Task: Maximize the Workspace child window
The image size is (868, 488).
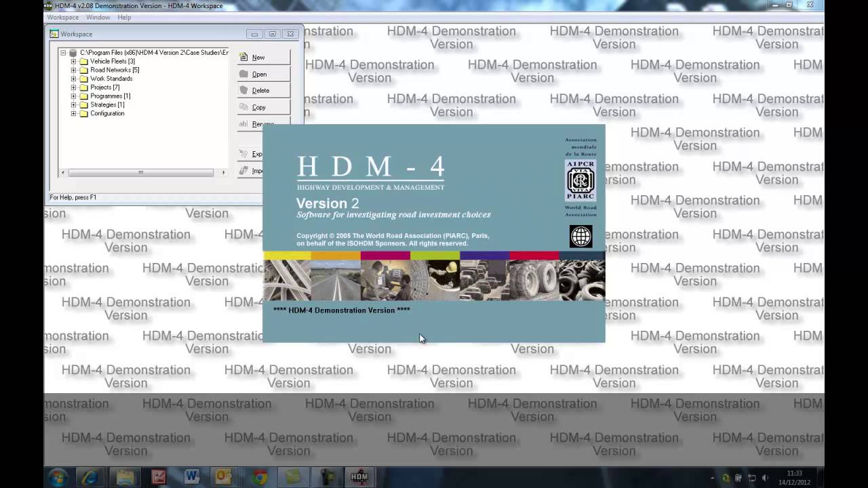Action: (x=273, y=34)
